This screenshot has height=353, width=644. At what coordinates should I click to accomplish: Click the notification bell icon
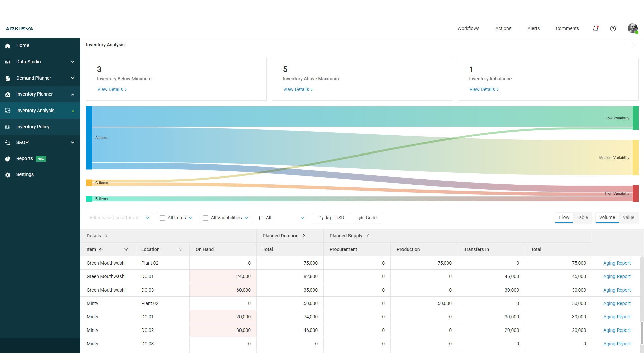[x=596, y=29]
